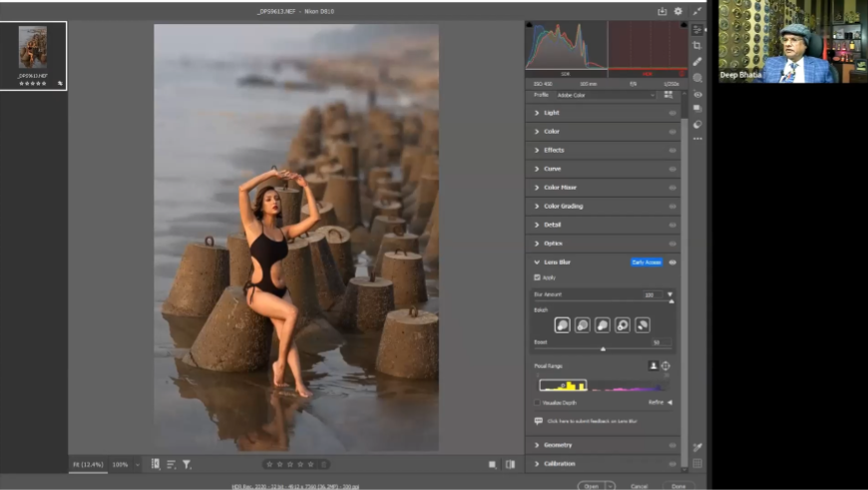Open the Red Eye removal tool
The height and width of the screenshot is (490, 868).
pos(697,94)
